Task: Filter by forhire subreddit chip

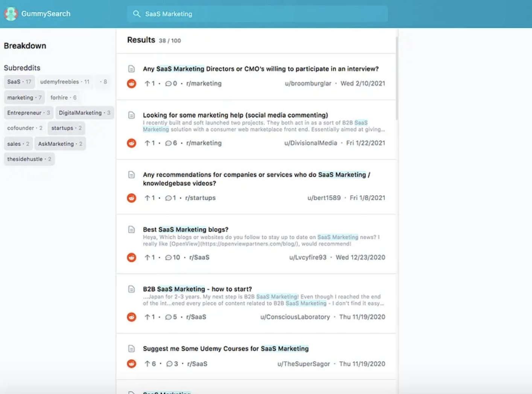Action: point(64,98)
